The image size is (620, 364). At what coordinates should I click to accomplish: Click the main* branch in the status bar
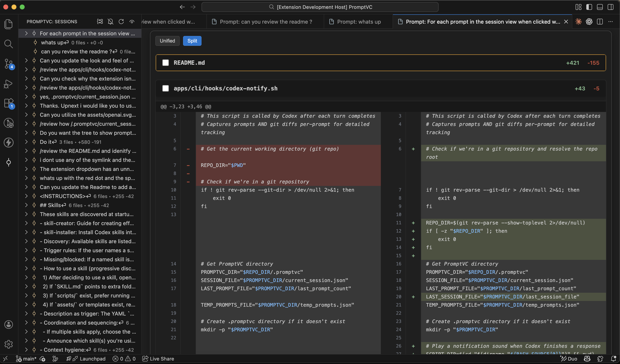(26, 359)
